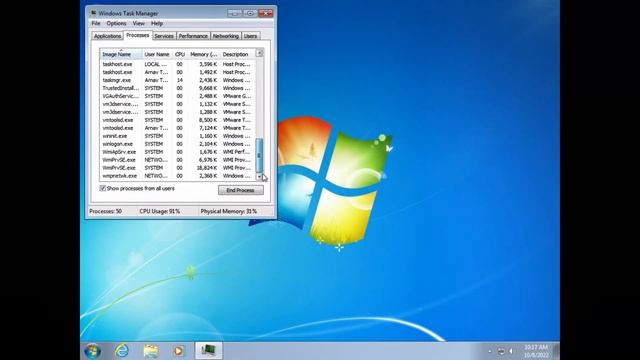Click the network tray icon
The width and height of the screenshot is (640, 360).
pyautogui.click(x=501, y=351)
